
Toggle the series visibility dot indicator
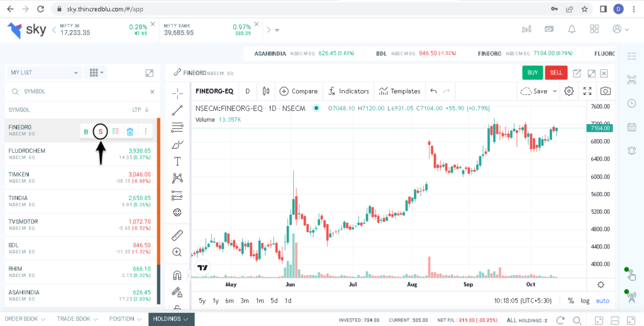tap(316, 108)
